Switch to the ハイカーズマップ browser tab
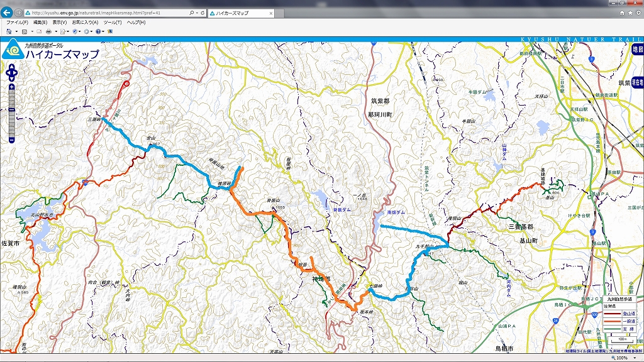 241,13
